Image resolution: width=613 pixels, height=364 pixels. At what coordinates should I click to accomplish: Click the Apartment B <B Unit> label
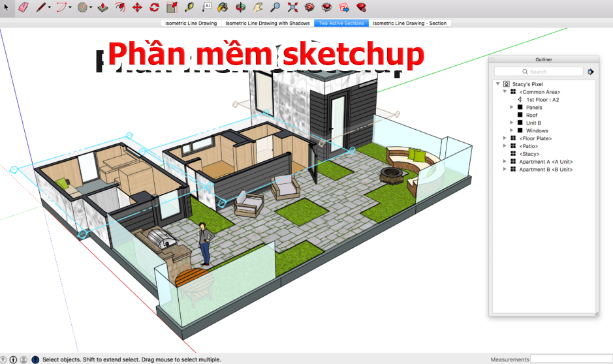pyautogui.click(x=546, y=170)
